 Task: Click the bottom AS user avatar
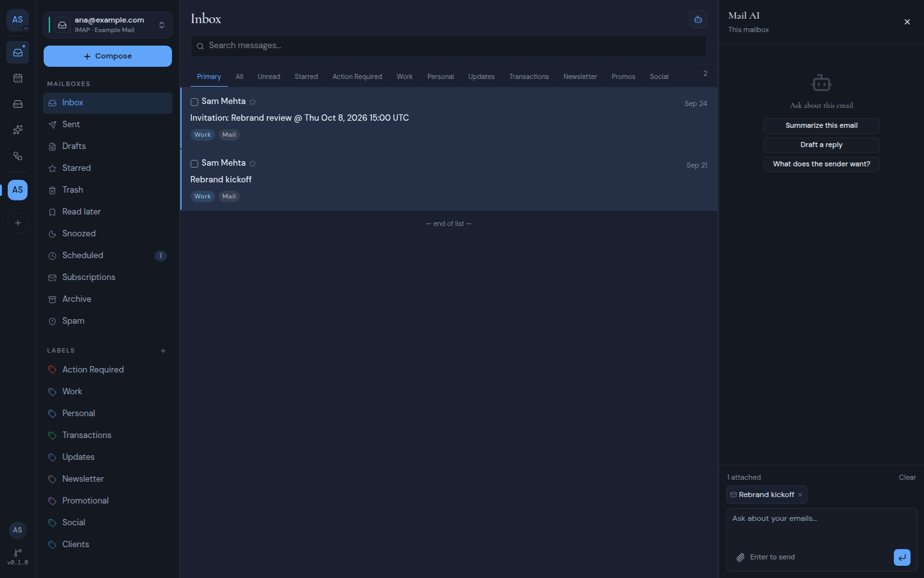pyautogui.click(x=17, y=530)
